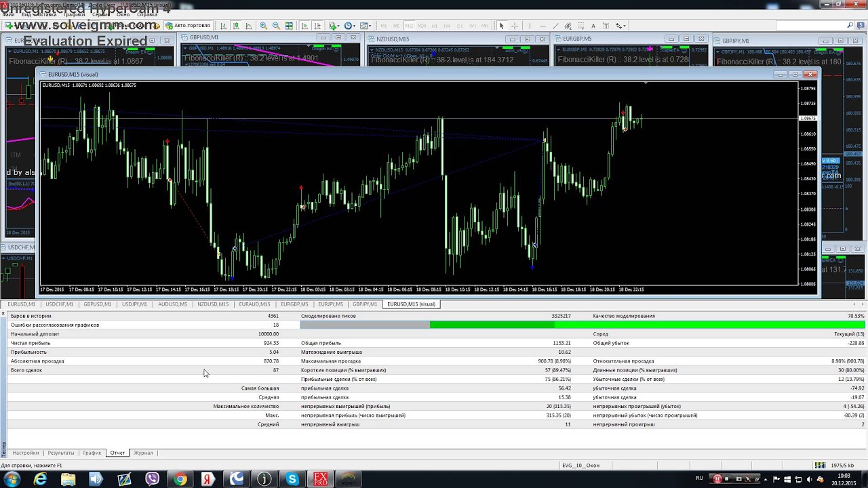
Task: Open the Настройки tester tab
Action: coord(25,453)
